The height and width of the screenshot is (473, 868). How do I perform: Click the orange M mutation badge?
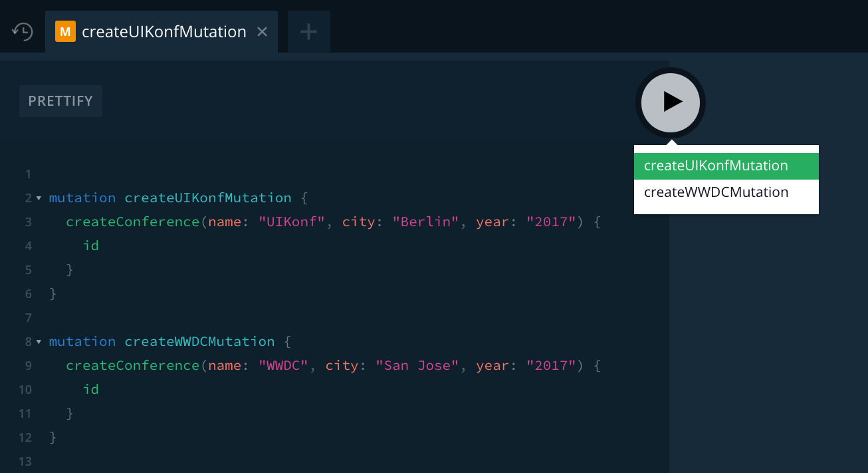click(65, 31)
